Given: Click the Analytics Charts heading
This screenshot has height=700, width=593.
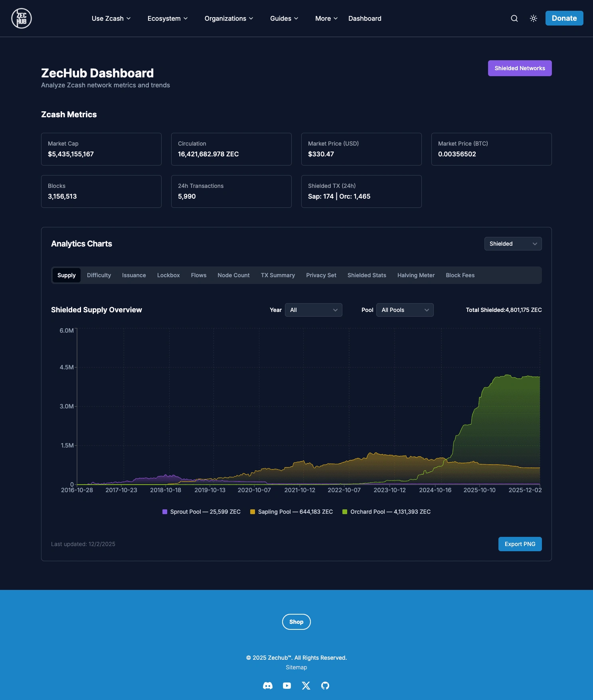Looking at the screenshot, I should click(x=81, y=244).
